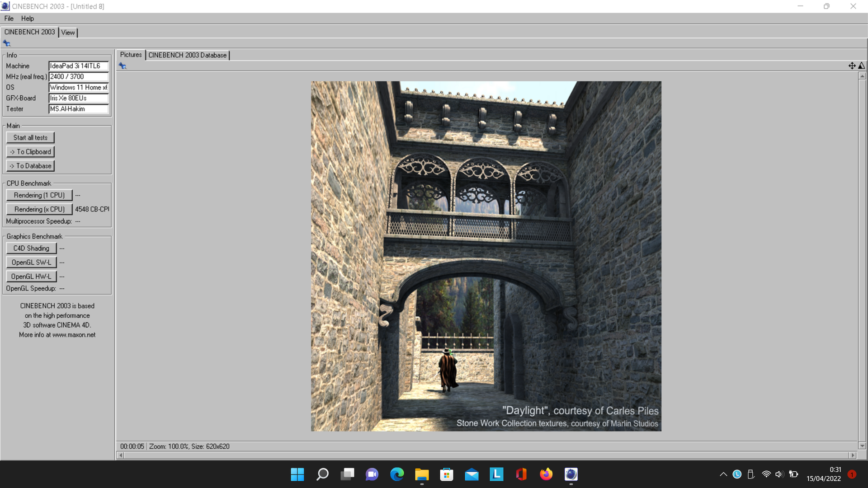Open the Windows Start menu

[x=297, y=474]
